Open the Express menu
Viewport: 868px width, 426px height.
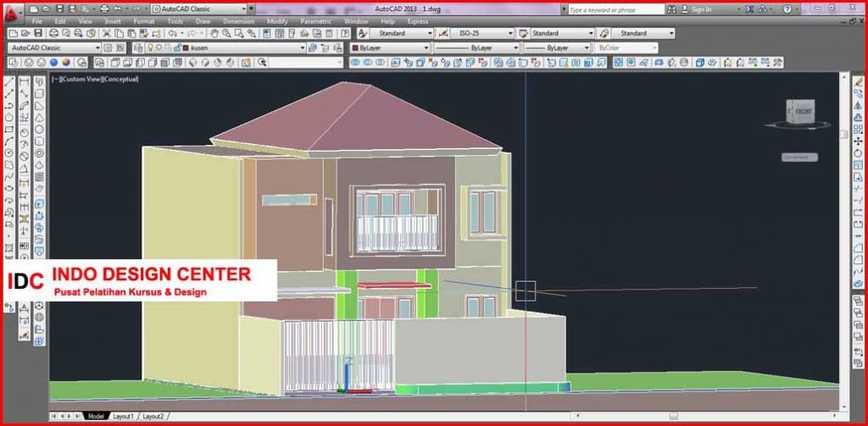pos(417,21)
